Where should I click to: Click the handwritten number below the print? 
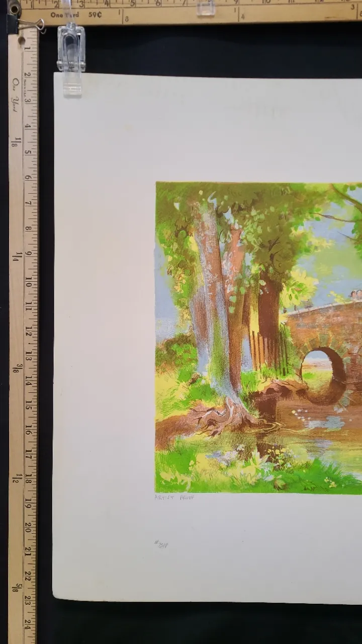[x=161, y=544]
